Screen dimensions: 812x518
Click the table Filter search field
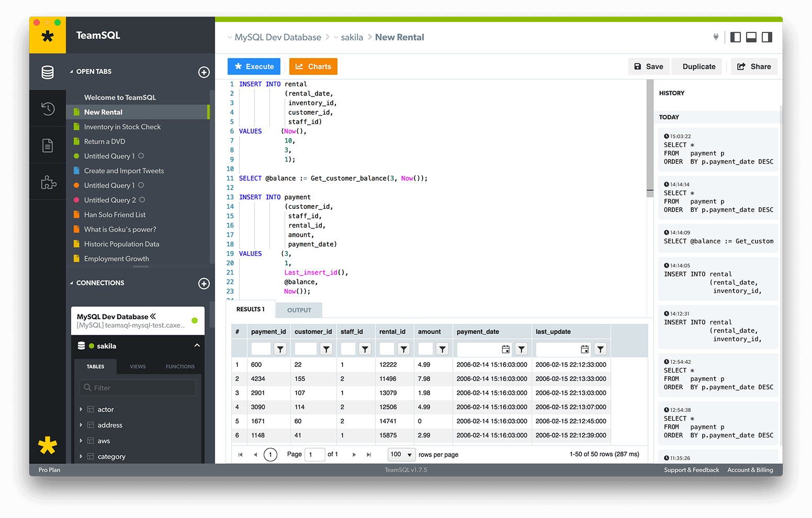(139, 388)
